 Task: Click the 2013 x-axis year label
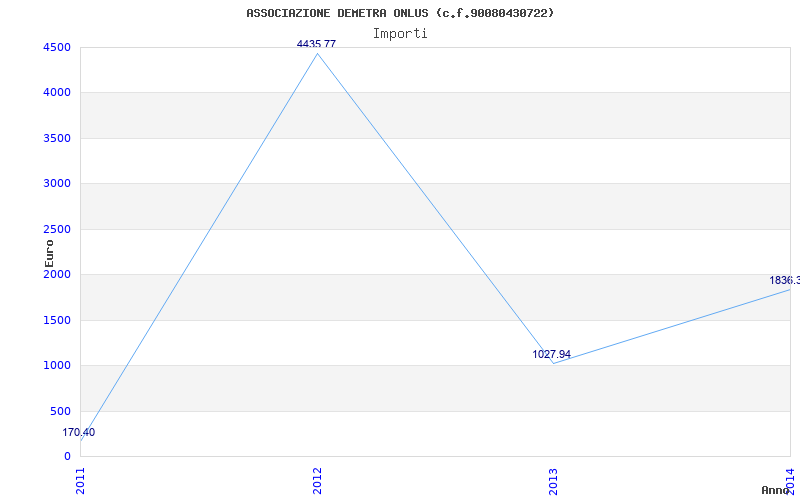tap(554, 481)
